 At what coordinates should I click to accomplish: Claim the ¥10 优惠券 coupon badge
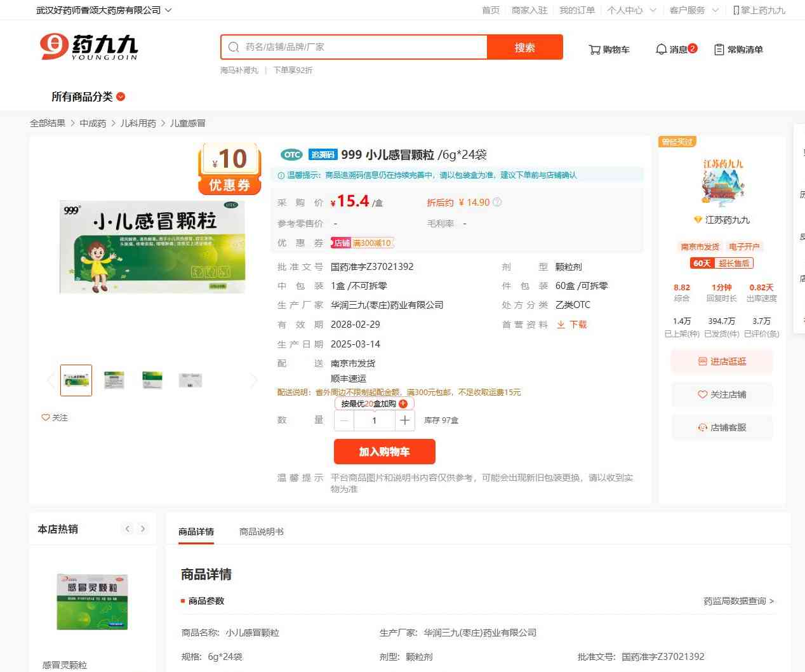230,168
